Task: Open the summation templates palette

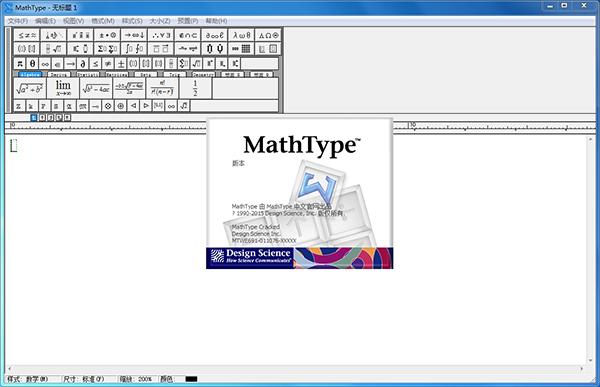Action: click(107, 49)
